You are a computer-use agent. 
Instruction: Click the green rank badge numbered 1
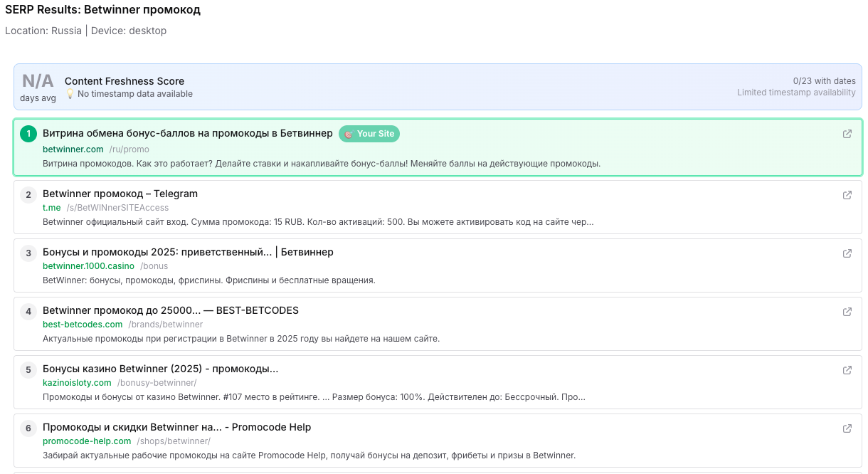[x=28, y=133]
